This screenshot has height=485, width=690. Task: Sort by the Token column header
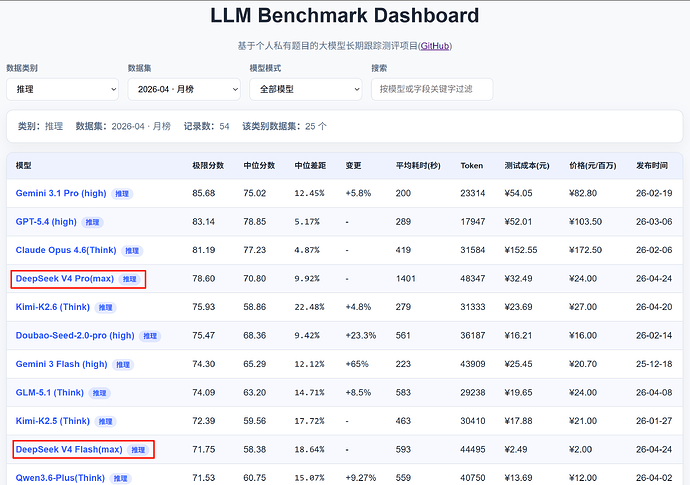pyautogui.click(x=472, y=165)
